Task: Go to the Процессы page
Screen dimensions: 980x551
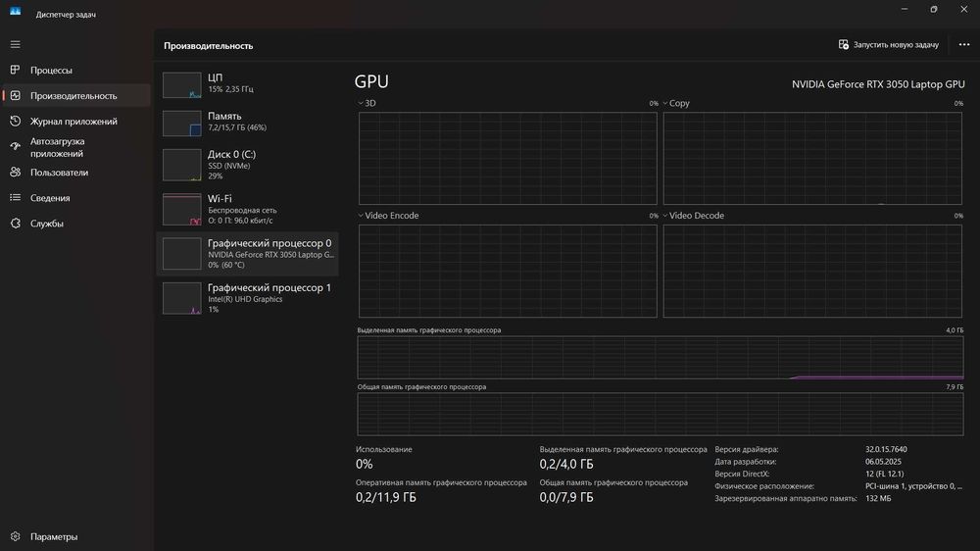Action: pos(76,70)
